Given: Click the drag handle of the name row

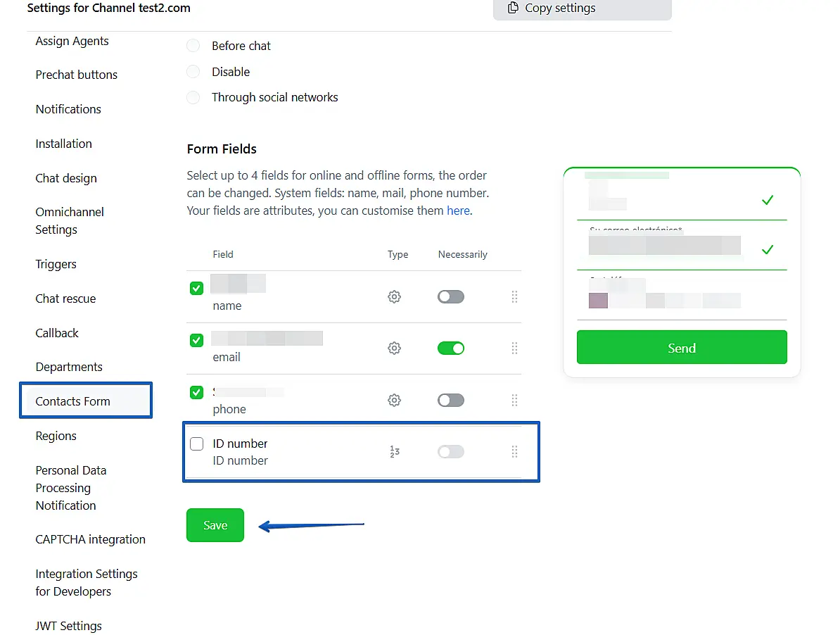Looking at the screenshot, I should click(514, 297).
